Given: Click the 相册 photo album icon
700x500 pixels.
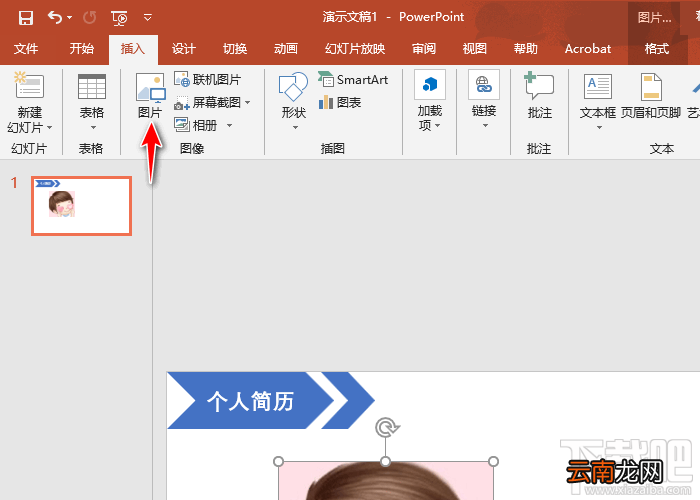Looking at the screenshot, I should pyautogui.click(x=182, y=125).
